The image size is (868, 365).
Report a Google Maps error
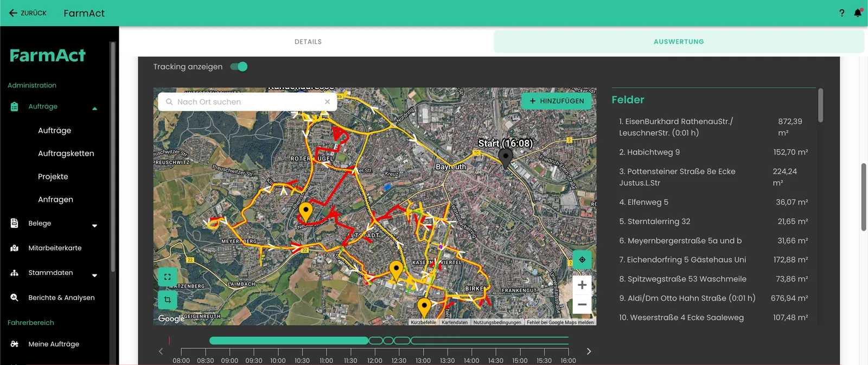(x=560, y=322)
